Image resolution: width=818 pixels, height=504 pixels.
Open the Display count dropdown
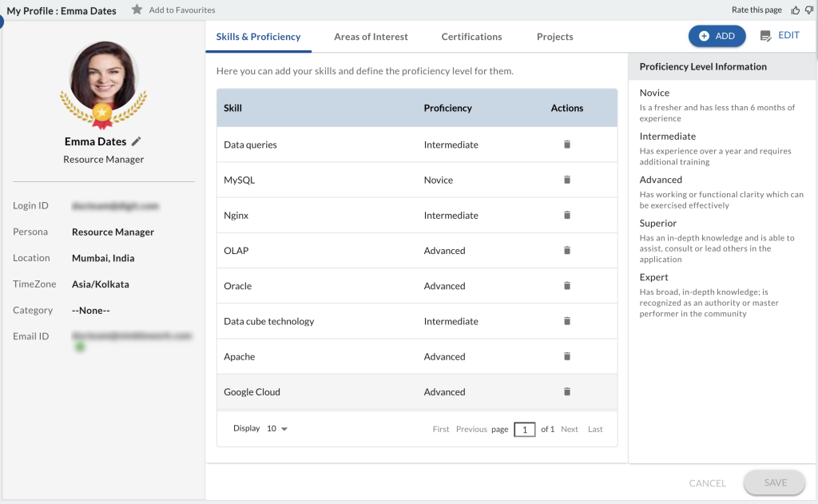[x=277, y=429]
